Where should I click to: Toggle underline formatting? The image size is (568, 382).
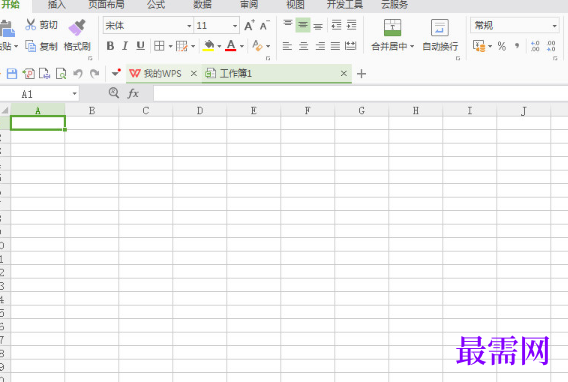point(141,46)
